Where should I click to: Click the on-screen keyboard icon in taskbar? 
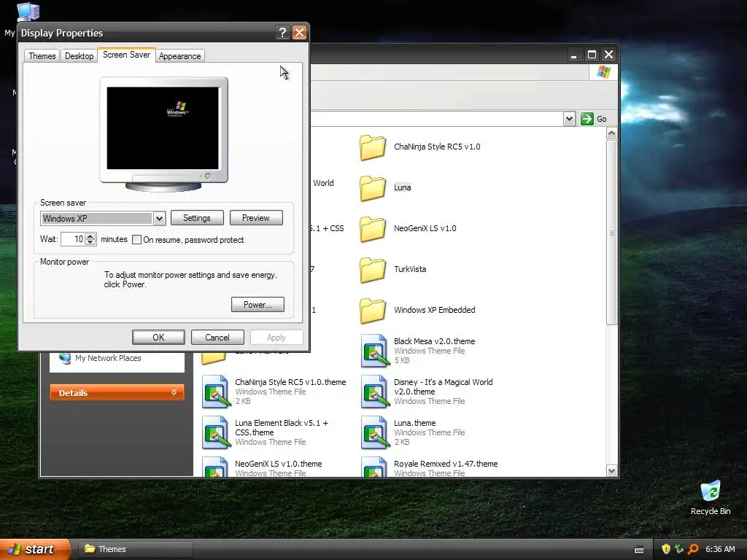(x=639, y=550)
